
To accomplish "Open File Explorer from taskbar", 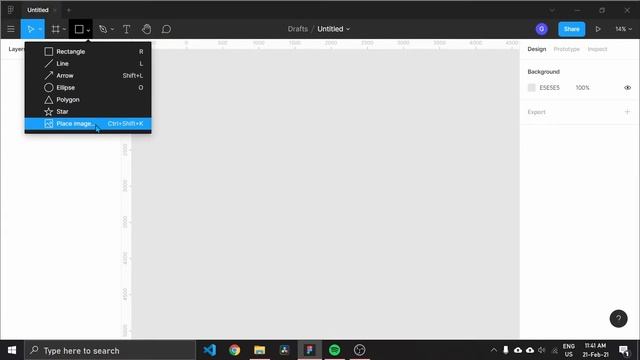I will 260,350.
